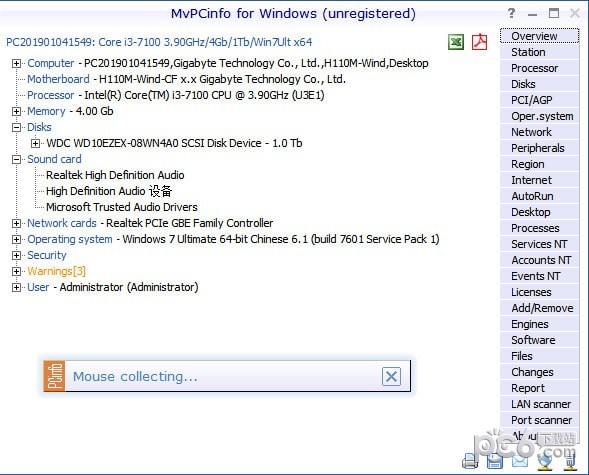Open the Region section
This screenshot has width=589, height=475.
click(x=539, y=164)
